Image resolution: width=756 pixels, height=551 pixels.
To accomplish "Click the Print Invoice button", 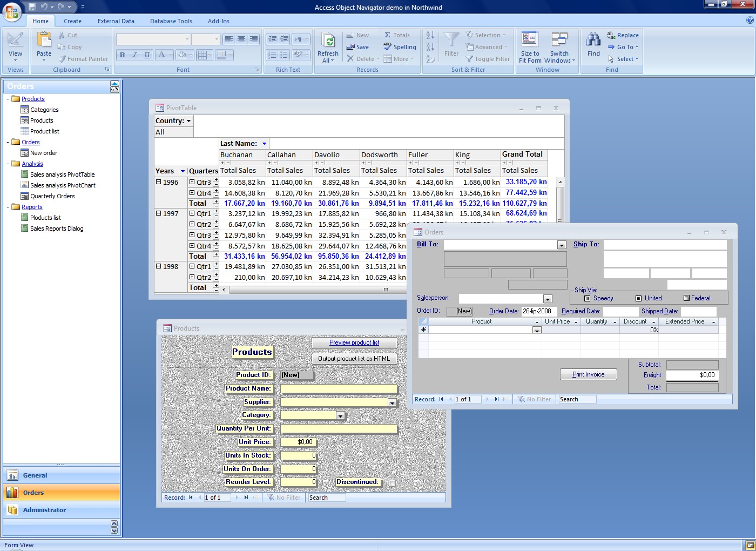I will tap(588, 374).
